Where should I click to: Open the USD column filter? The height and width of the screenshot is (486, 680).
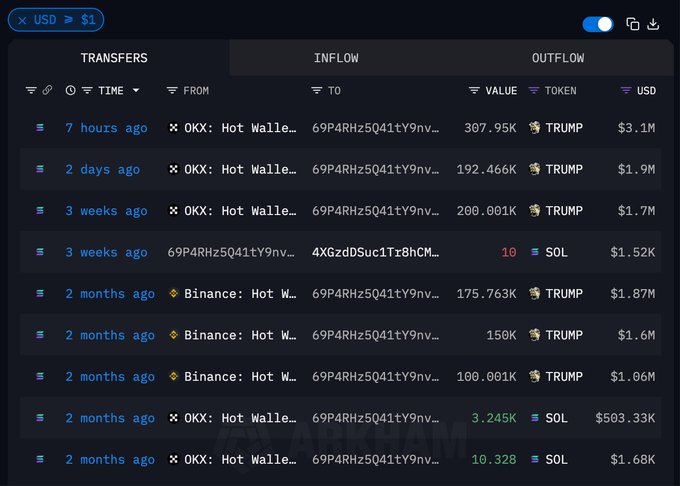tap(626, 90)
